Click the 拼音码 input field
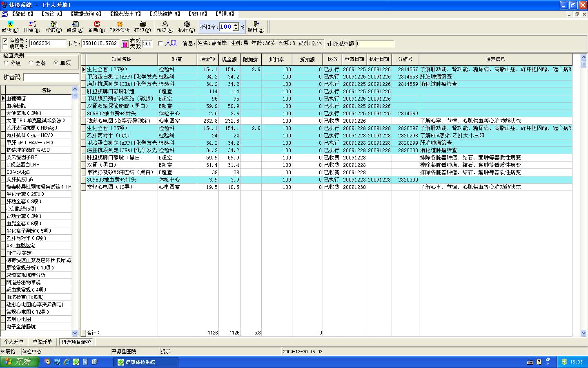This screenshot has height=368, width=588. coord(51,77)
